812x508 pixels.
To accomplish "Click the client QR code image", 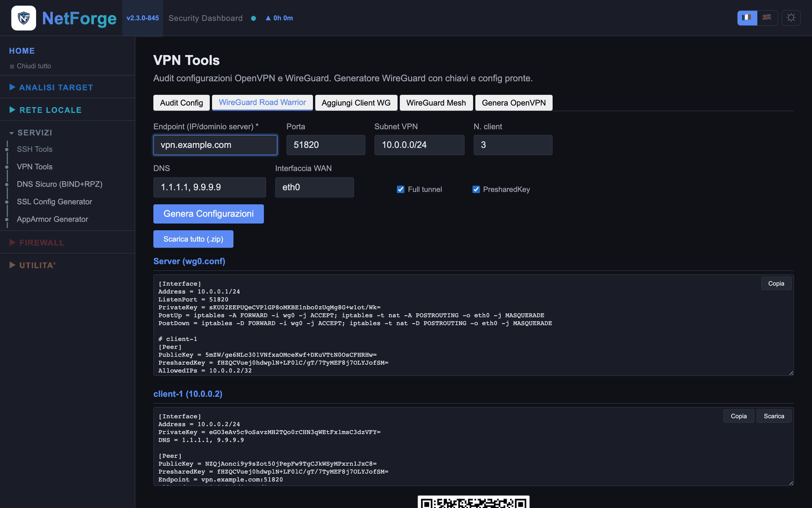I will pyautogui.click(x=473, y=502).
